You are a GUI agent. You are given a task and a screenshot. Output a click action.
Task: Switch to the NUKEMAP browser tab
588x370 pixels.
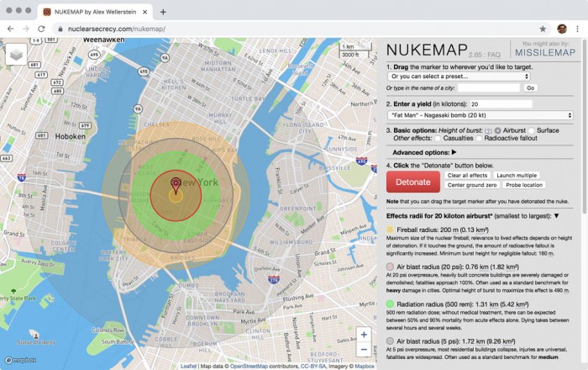(88, 12)
